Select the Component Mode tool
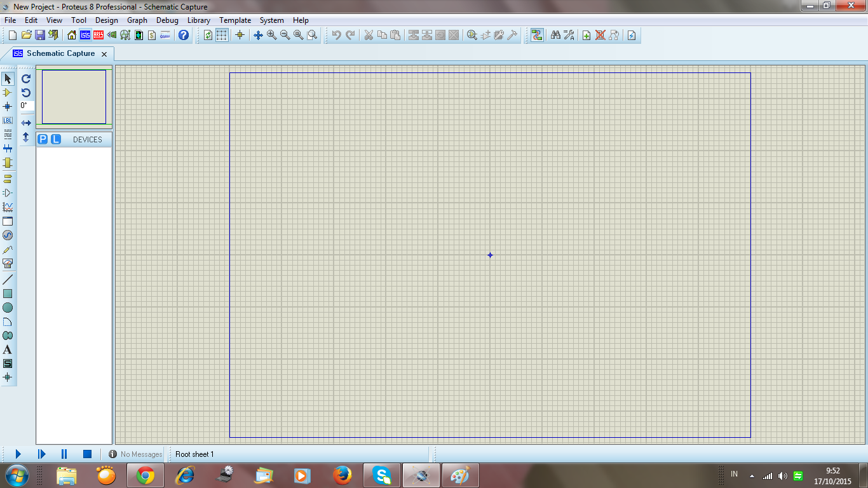Image resolution: width=868 pixels, height=488 pixels. click(8, 93)
